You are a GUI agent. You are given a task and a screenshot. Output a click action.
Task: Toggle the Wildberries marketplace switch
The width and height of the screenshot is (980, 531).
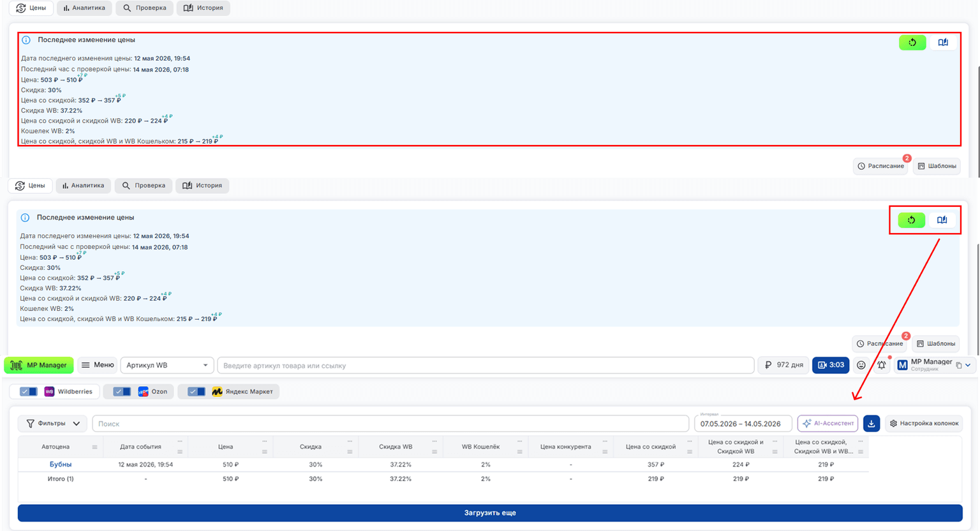point(28,391)
